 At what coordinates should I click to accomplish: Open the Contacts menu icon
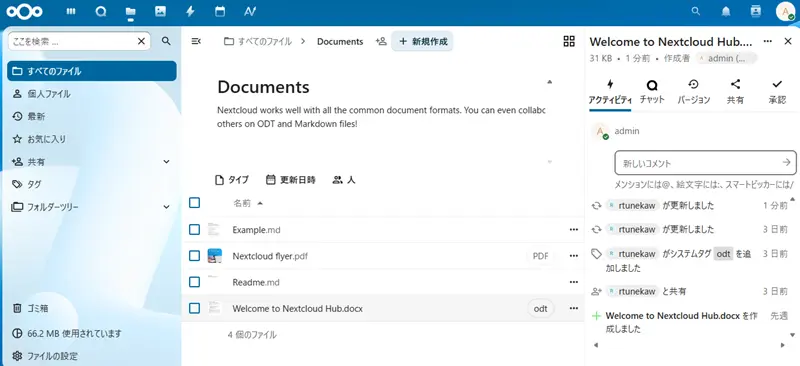point(755,11)
